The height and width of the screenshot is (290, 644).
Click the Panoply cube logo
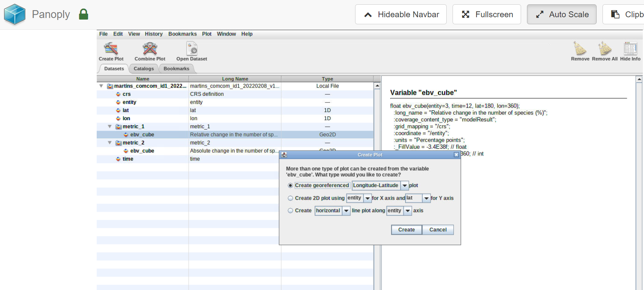[14, 14]
